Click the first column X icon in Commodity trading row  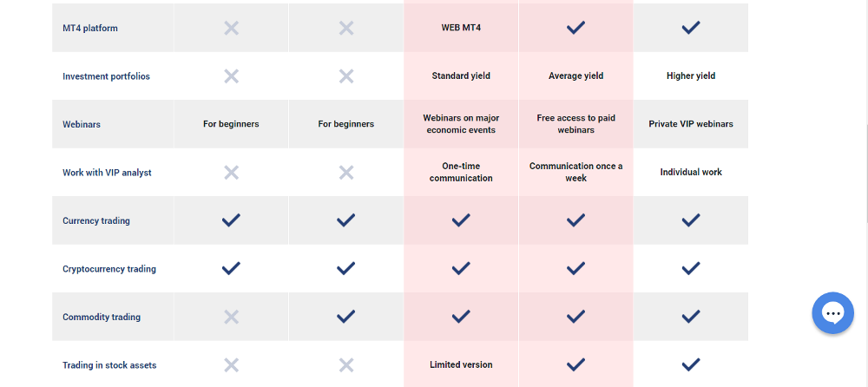click(232, 317)
